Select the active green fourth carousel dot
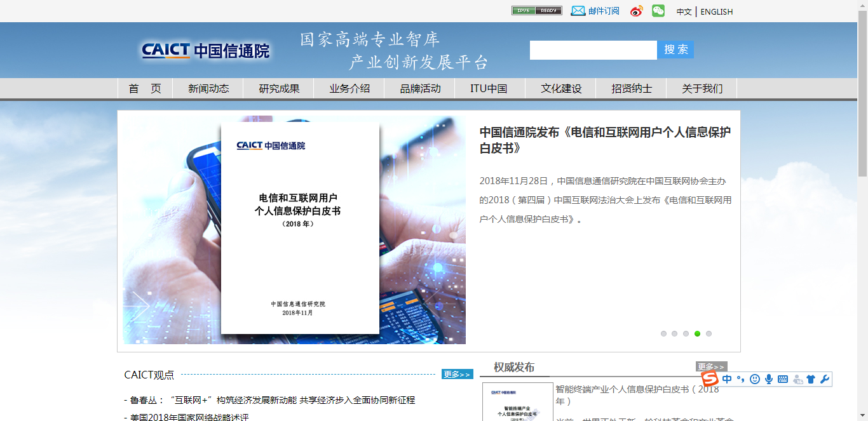Screen dimensions: 868x421 697,333
